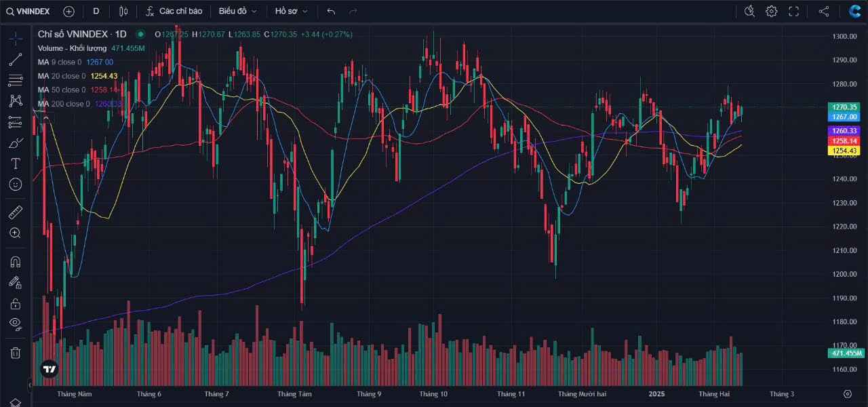Screen dimensions: 868x407
Task: Select the trend line drawing tool
Action: (x=15, y=59)
